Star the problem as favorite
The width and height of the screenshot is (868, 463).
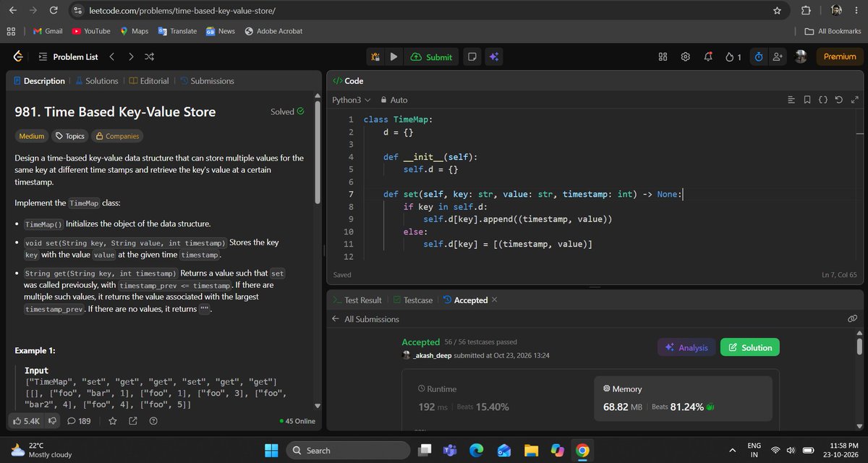112,420
